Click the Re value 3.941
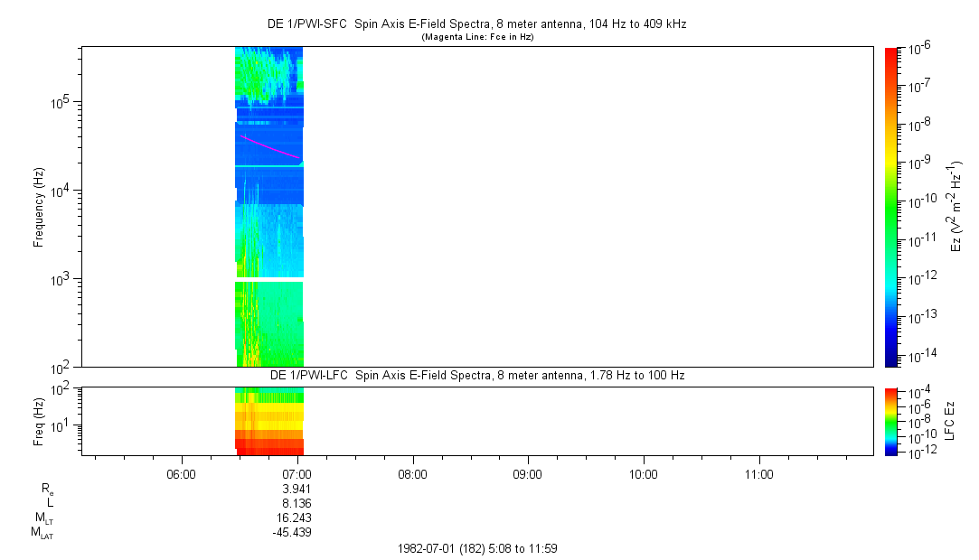The width and height of the screenshot is (979, 560). point(297,489)
